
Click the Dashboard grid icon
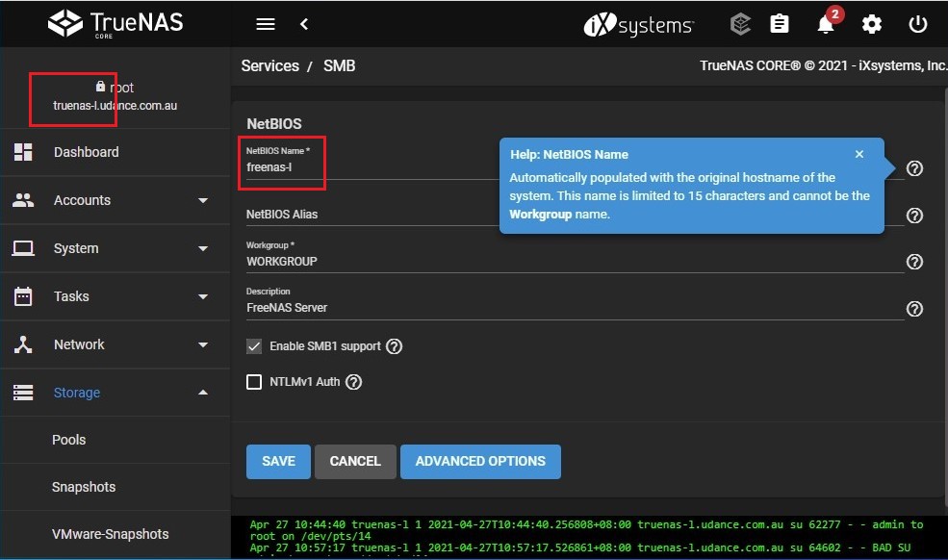point(23,152)
